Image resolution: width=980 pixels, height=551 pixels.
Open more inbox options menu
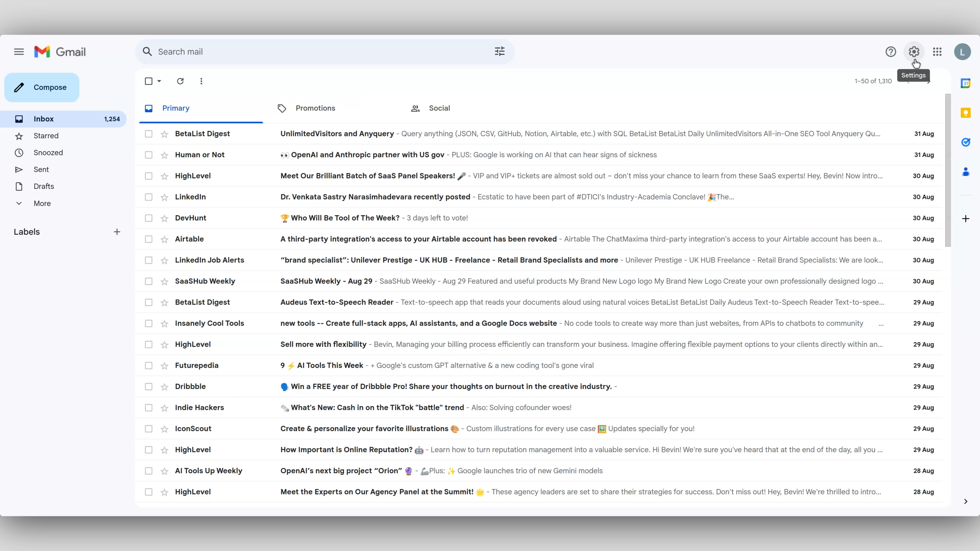pyautogui.click(x=201, y=81)
